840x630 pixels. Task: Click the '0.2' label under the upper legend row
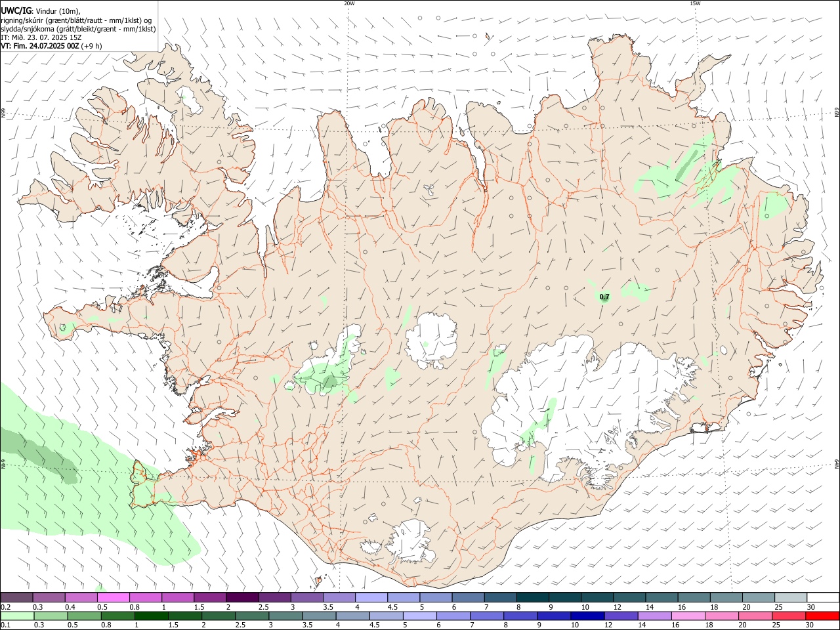coord(5,607)
